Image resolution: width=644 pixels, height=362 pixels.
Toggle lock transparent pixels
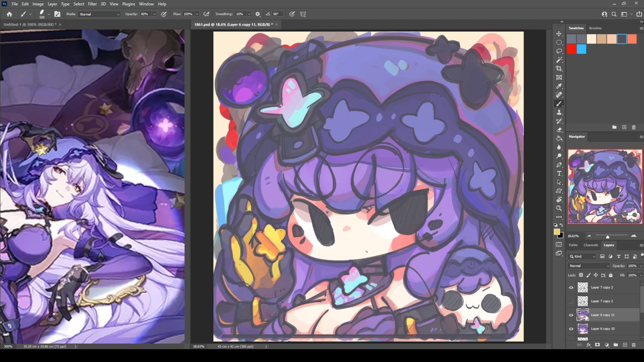point(581,275)
